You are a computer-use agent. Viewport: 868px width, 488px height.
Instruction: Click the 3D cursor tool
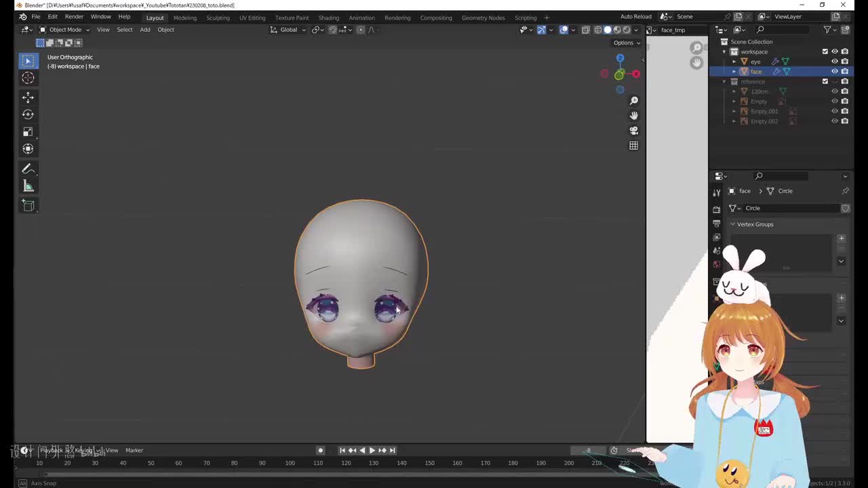28,78
